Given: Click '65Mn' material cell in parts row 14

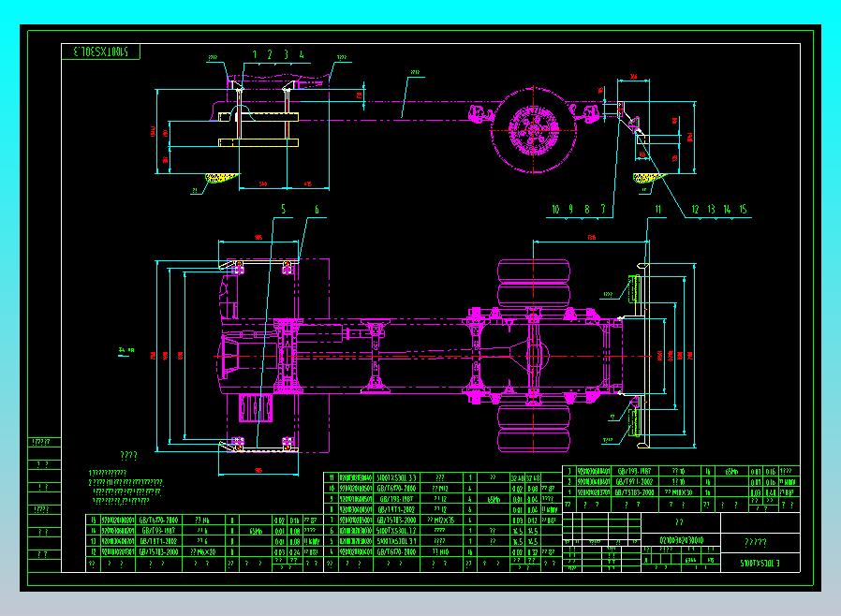Looking at the screenshot, I should pos(257,531).
